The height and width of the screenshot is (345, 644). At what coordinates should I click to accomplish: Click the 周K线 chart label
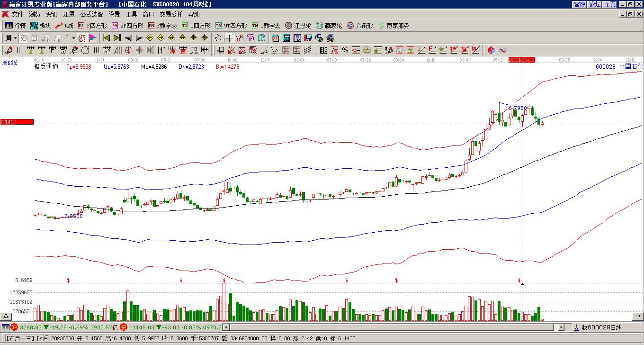[9, 63]
